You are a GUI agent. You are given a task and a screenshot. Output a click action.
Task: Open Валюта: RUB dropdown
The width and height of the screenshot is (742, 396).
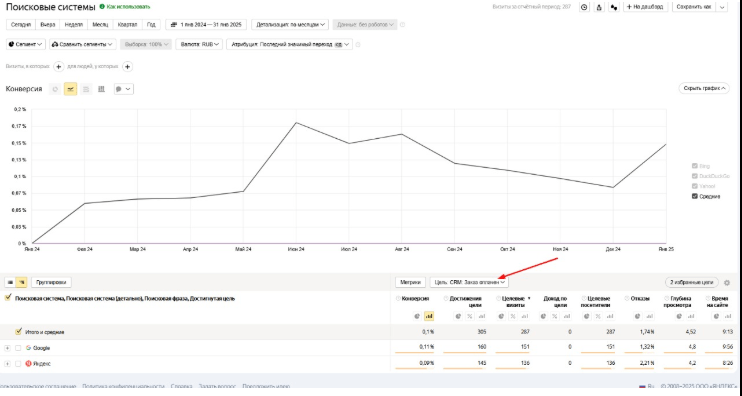tap(199, 44)
